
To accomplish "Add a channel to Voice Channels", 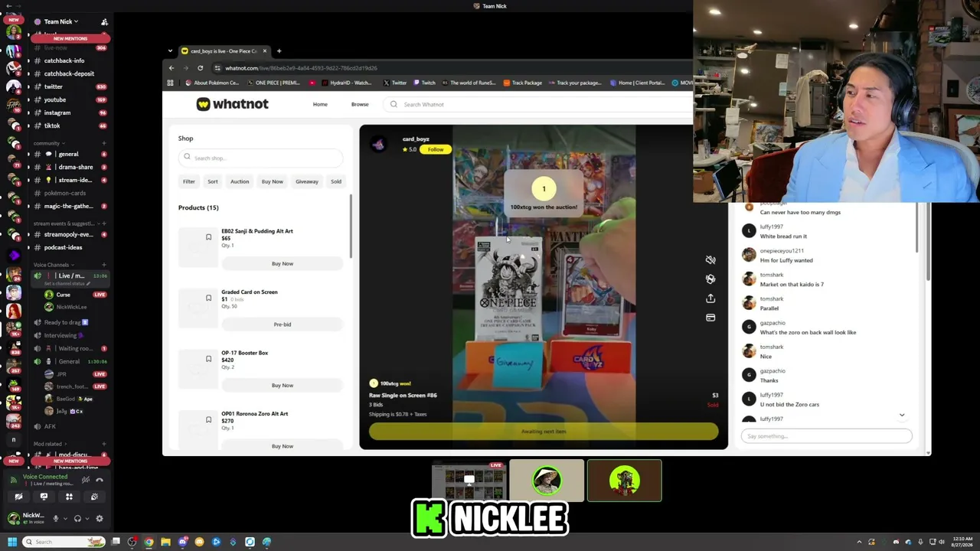I will 104,265.
